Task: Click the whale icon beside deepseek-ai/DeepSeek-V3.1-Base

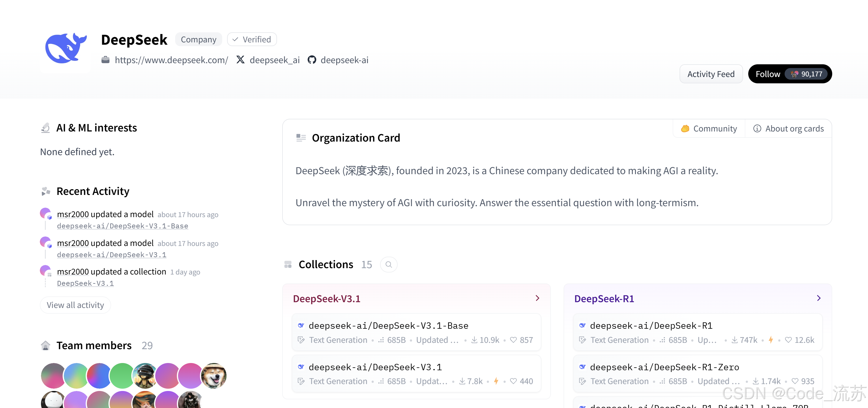Action: pos(301,326)
